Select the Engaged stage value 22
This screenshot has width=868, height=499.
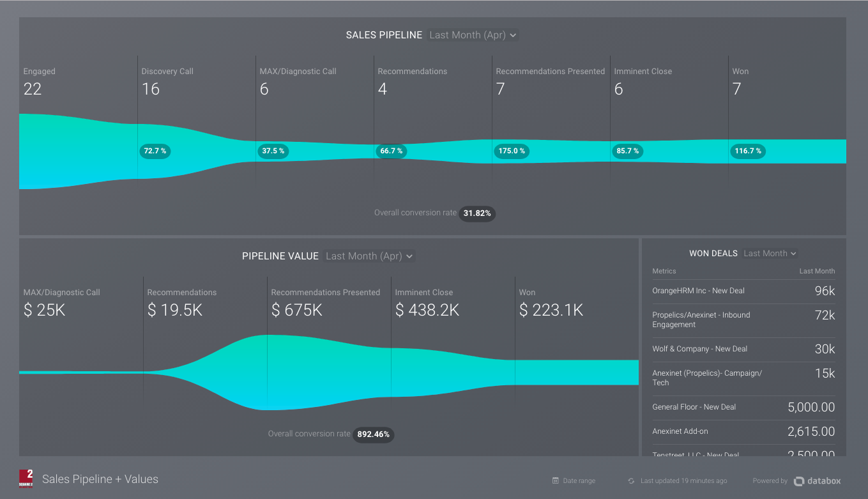(33, 89)
